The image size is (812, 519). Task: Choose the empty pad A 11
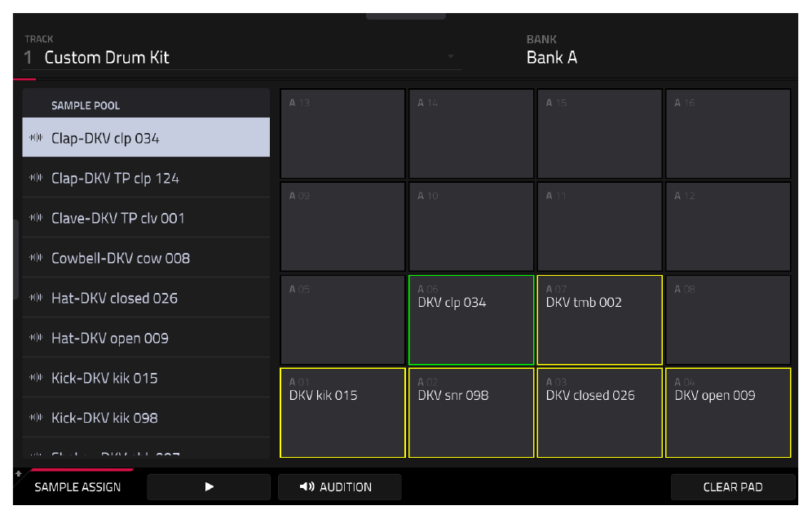600,227
